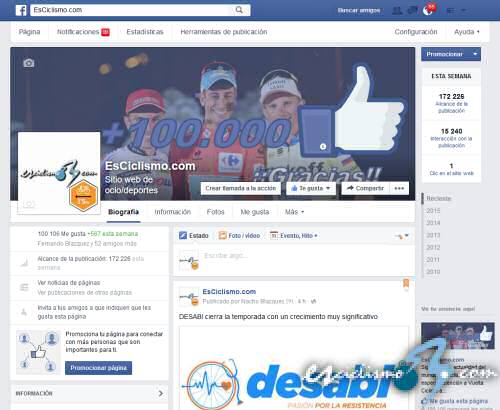The width and height of the screenshot is (500, 410).
Task: Toggle the Te gusta like button
Action: coord(311,188)
